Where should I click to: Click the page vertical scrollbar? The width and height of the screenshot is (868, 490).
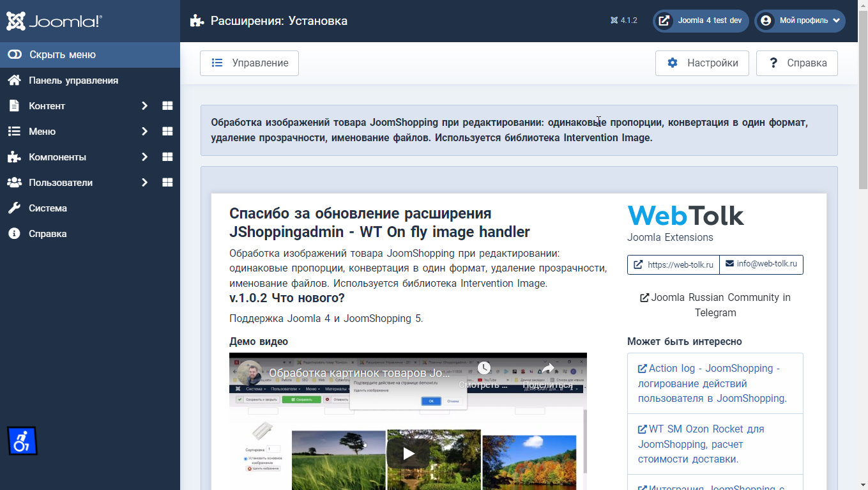pyautogui.click(x=862, y=256)
